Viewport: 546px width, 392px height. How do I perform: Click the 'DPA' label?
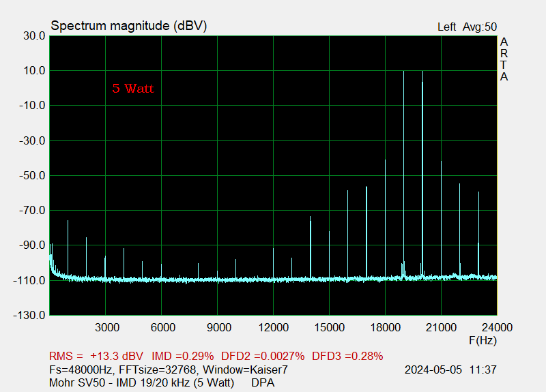click(x=263, y=382)
